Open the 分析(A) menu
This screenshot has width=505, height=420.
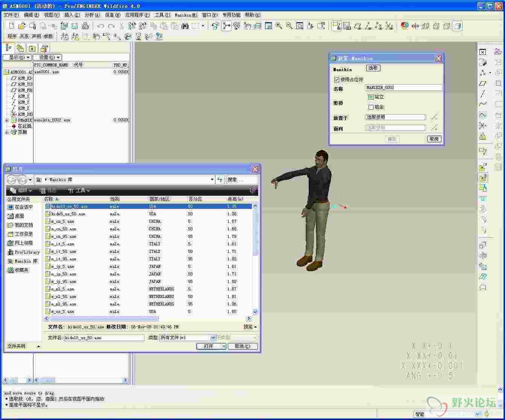coord(93,15)
